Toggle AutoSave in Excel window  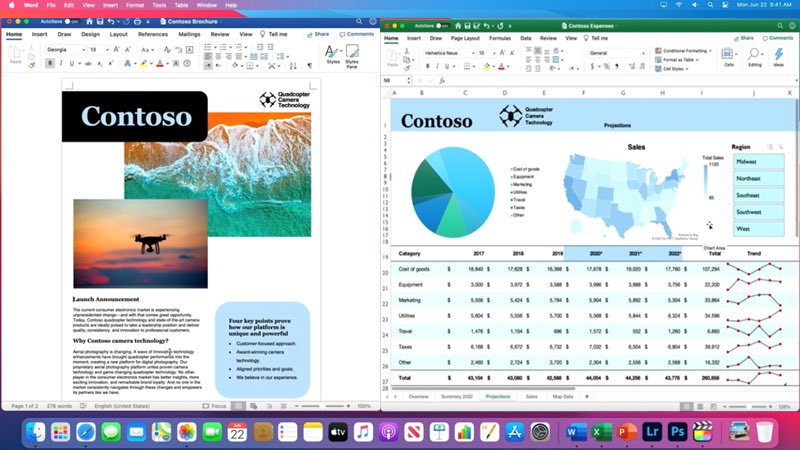[x=442, y=26]
